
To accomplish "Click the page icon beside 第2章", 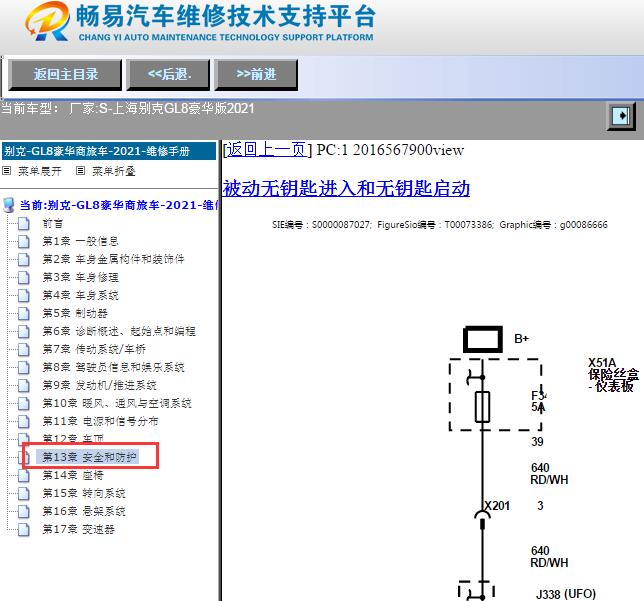I will coord(24,259).
